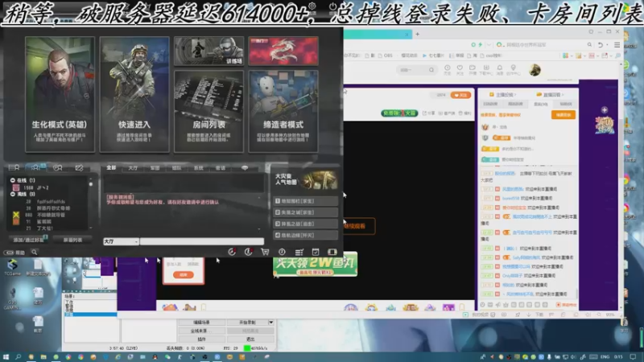Open the 训练场 training ground banner
The image size is (644, 362).
tap(208, 51)
